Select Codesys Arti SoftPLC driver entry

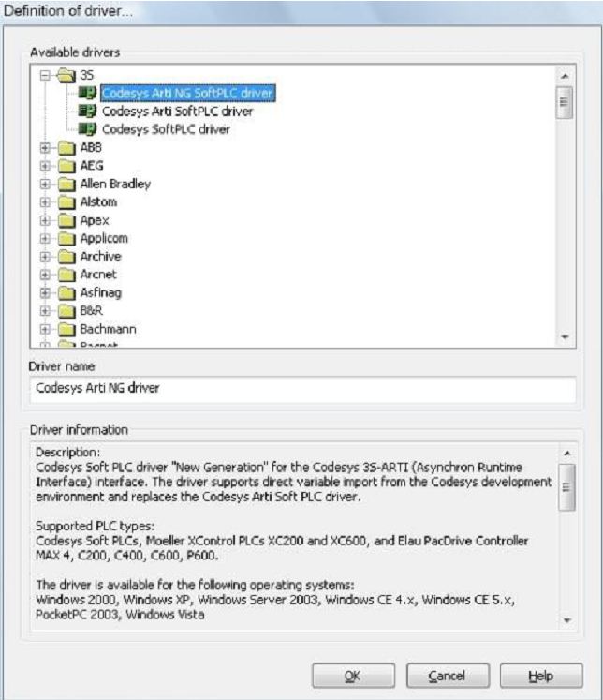(x=178, y=112)
